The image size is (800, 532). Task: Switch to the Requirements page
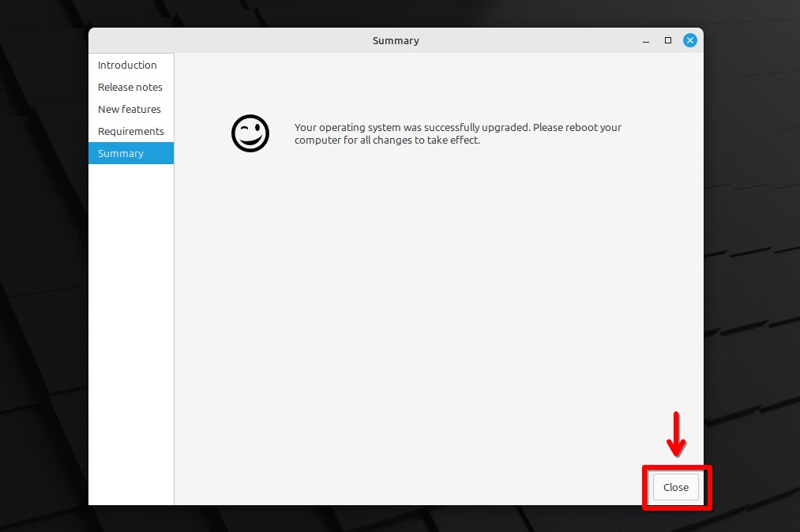click(x=131, y=131)
